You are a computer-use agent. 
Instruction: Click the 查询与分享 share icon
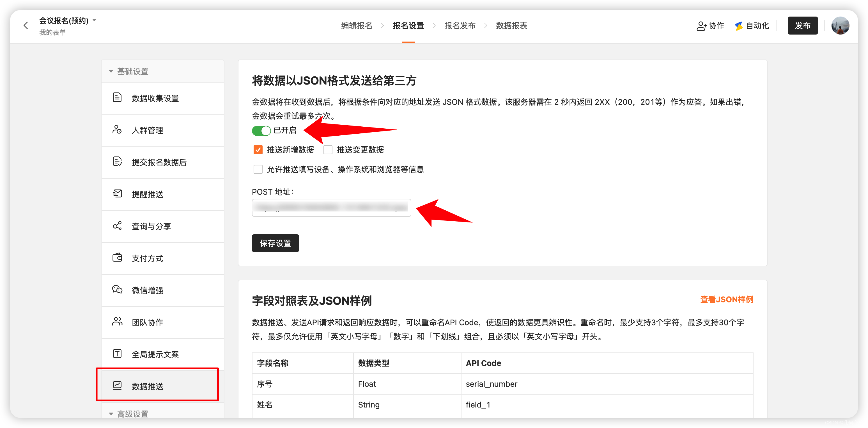(117, 226)
